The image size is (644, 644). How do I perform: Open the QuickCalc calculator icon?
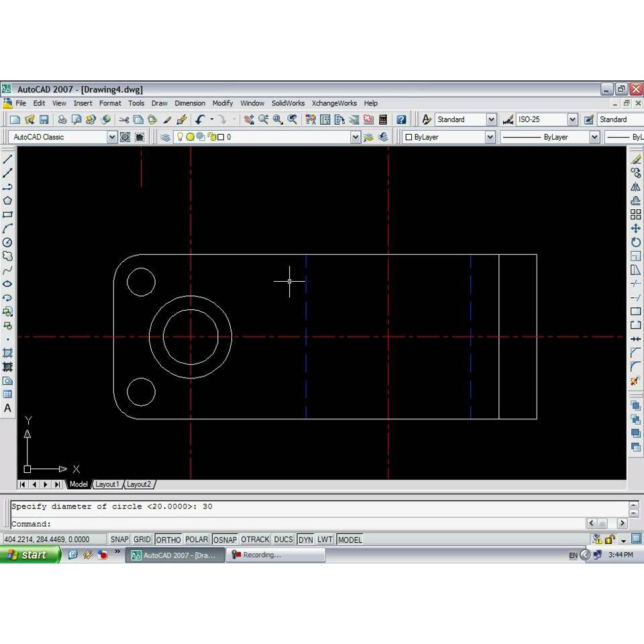click(383, 119)
